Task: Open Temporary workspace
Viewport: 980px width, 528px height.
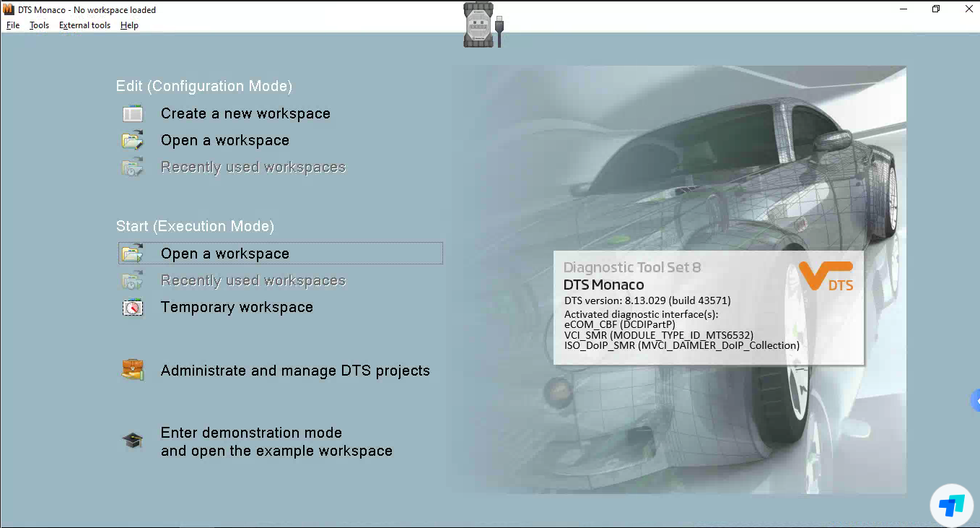Action: point(237,307)
